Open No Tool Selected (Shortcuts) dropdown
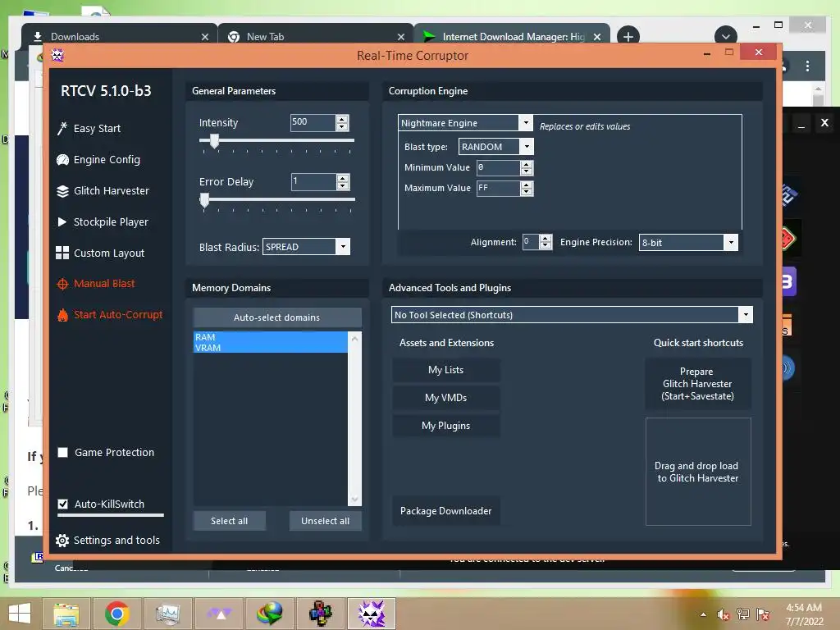The image size is (840, 630). tap(746, 315)
